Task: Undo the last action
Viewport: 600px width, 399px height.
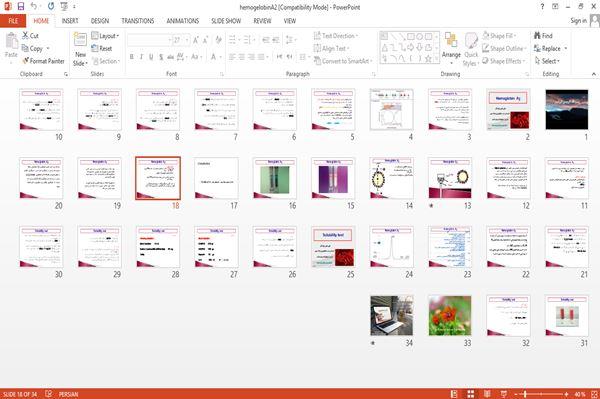Action: (x=34, y=7)
